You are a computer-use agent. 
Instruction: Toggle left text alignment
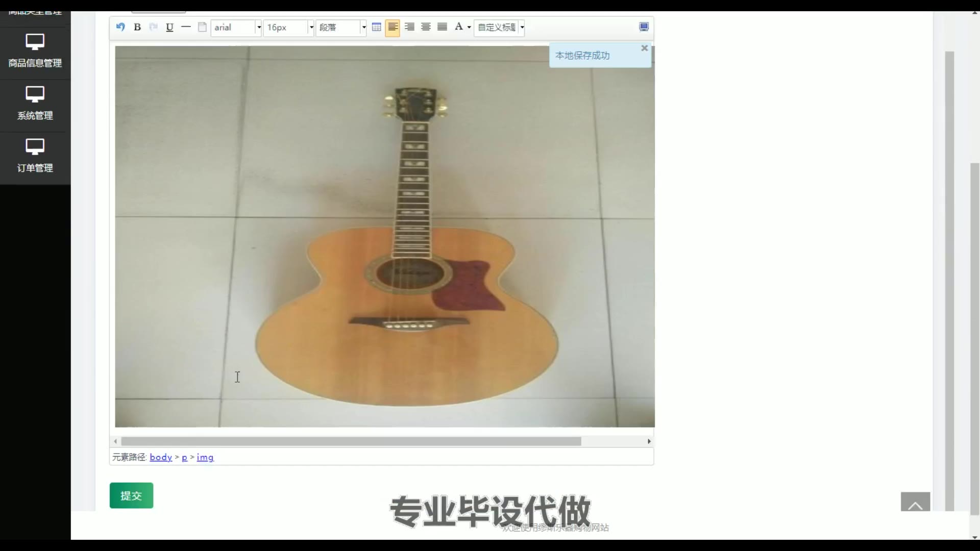click(393, 27)
